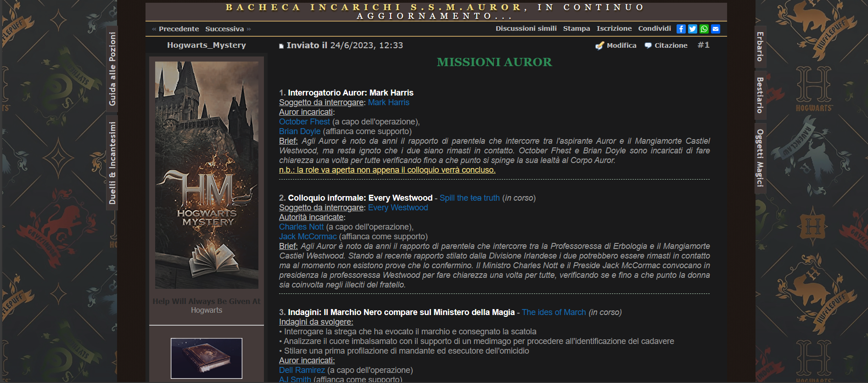The height and width of the screenshot is (383, 868).
Task: Open the Stampa print view
Action: coord(577,28)
